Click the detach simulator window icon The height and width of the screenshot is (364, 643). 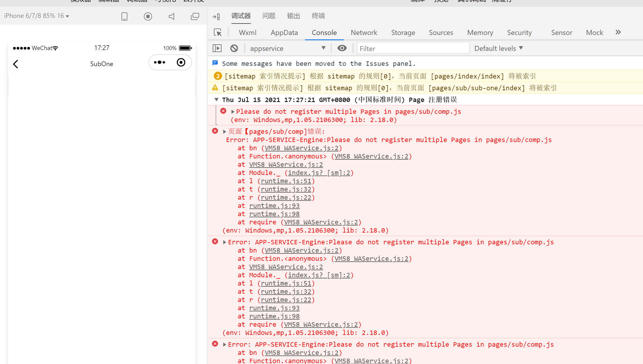[x=195, y=16]
